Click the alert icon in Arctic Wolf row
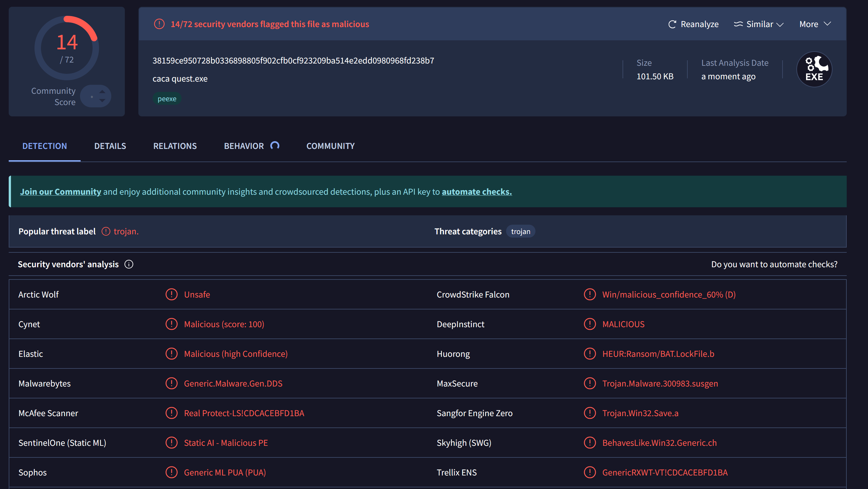The height and width of the screenshot is (489, 868). (x=172, y=294)
